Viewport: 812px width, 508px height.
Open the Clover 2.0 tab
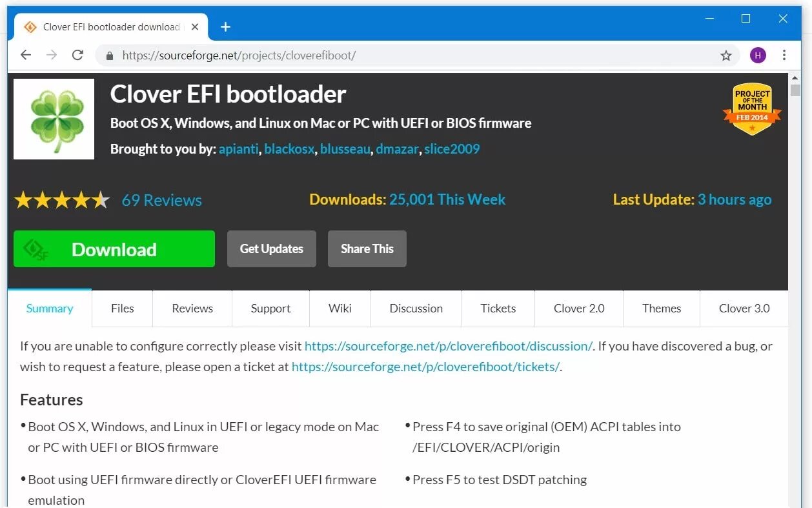coord(579,309)
